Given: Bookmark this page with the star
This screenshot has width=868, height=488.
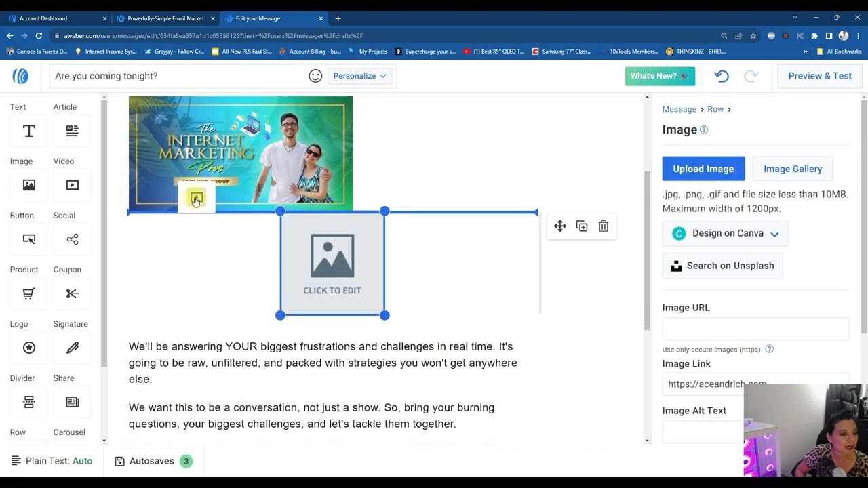Looking at the screenshot, I should point(753,36).
